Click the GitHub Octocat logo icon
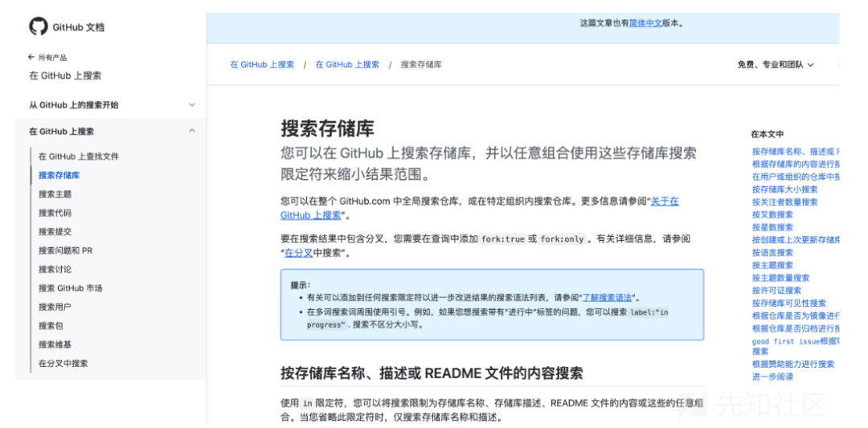Viewport: 868px width, 428px height. (x=39, y=26)
